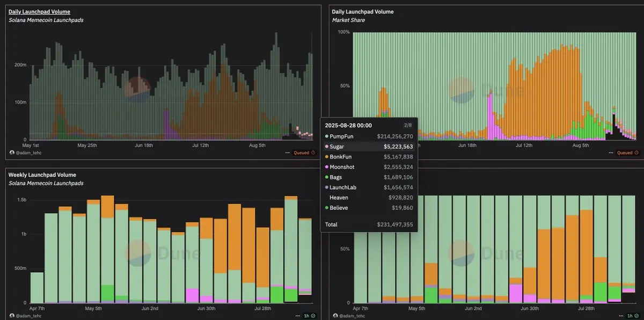This screenshot has height=320, width=644.
Task: Click Solana Memecoin Launchpads subtitle in weekly panel
Action: 46,183
